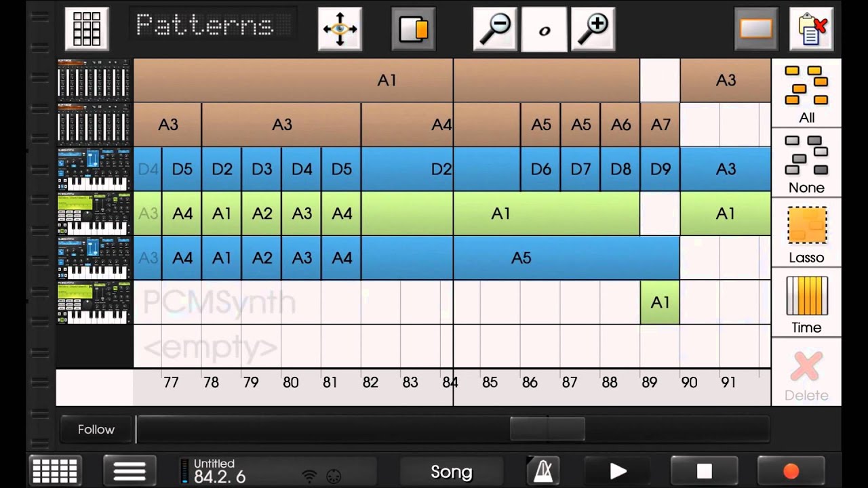This screenshot has width=868, height=488.
Task: Select the D9 pattern block
Action: [x=660, y=169]
